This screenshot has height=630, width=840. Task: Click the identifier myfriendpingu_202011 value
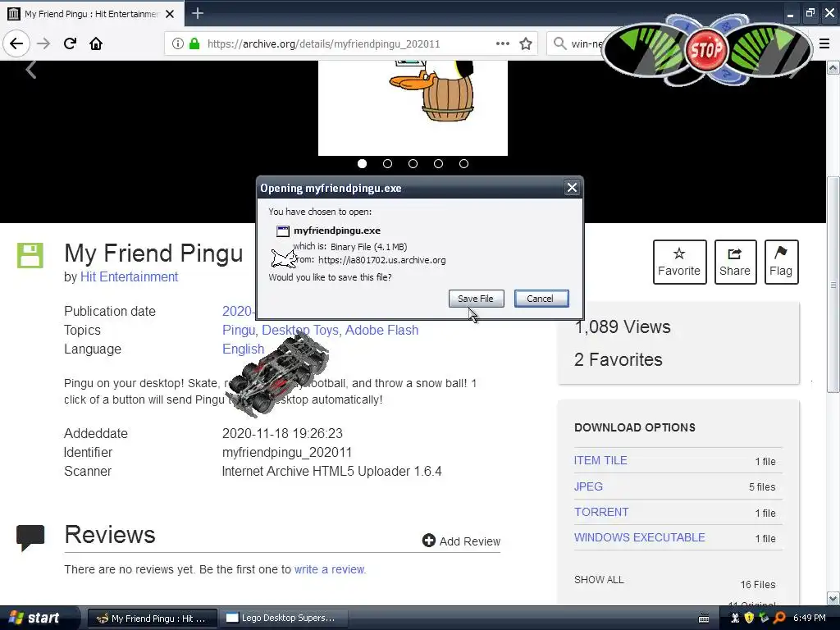point(286,453)
